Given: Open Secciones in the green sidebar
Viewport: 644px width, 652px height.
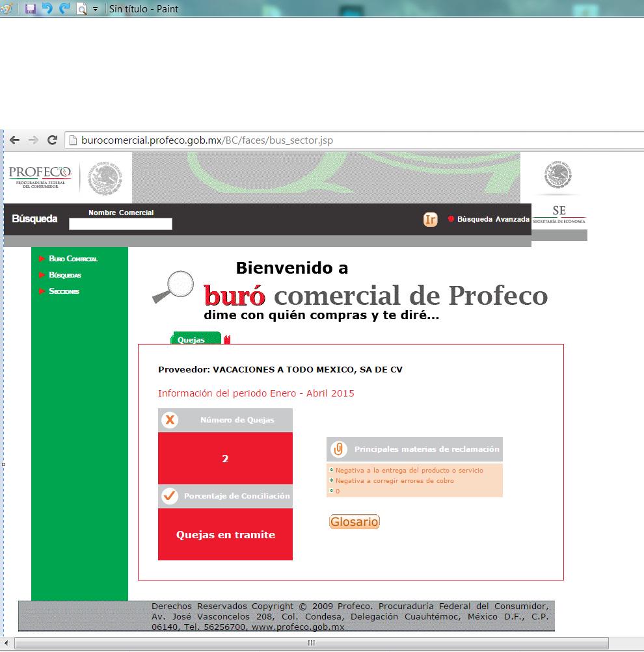Looking at the screenshot, I should 64,291.
